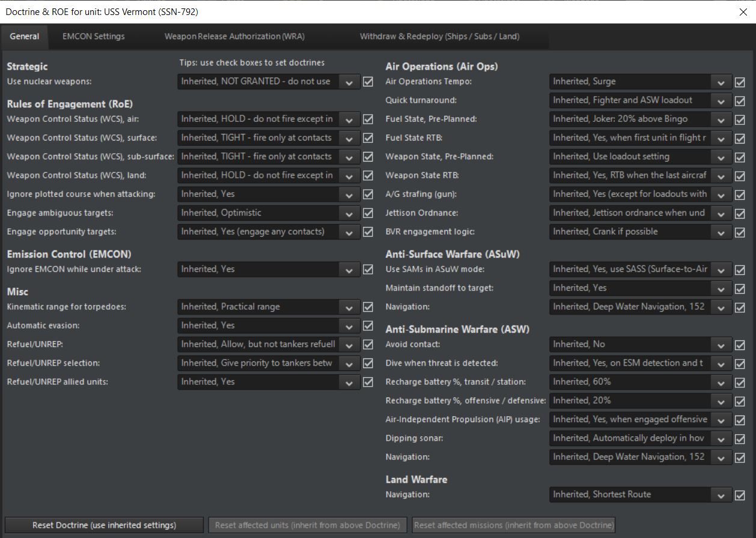
Task: Expand Jettison Ordnance dropdown
Action: pyautogui.click(x=721, y=213)
